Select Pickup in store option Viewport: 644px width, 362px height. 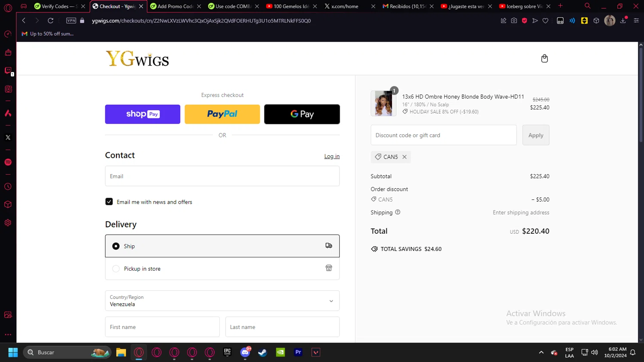click(x=222, y=268)
